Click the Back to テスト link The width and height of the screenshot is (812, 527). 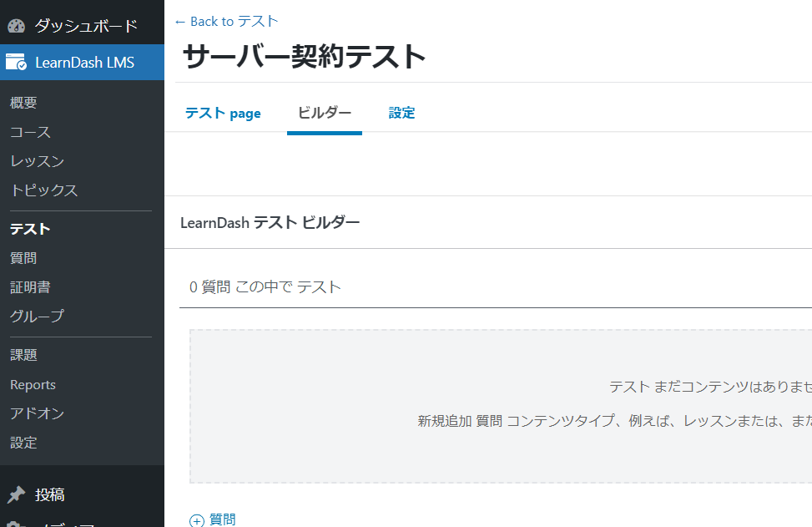(x=226, y=21)
